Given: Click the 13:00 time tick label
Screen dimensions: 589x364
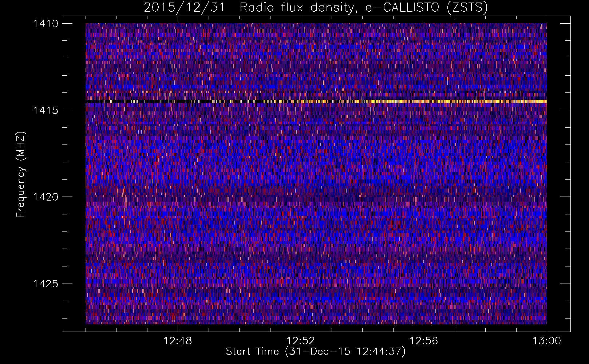Looking at the screenshot, I should pos(547,341).
